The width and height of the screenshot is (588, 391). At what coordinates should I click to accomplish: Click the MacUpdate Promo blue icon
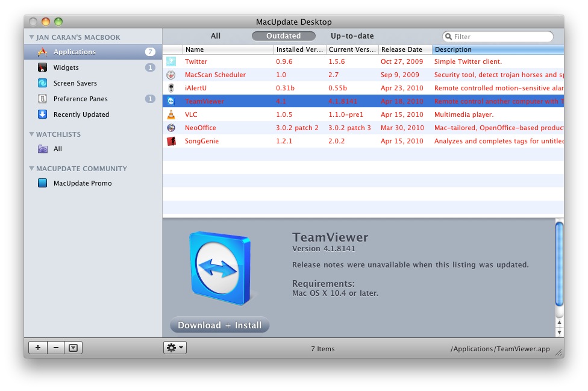[x=42, y=183]
